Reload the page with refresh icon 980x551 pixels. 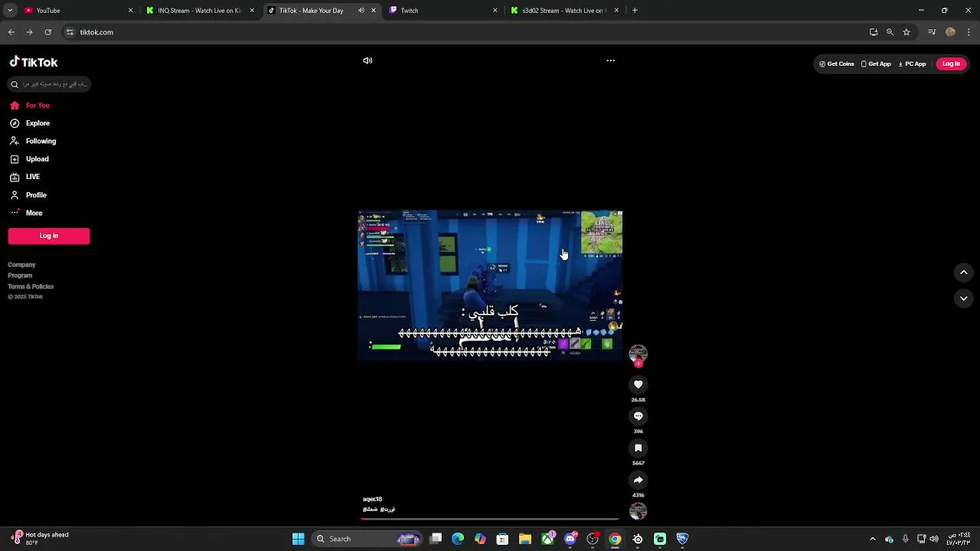coord(47,32)
